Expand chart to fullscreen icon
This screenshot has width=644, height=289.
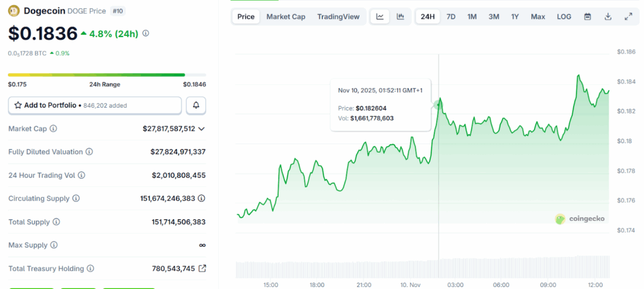[628, 16]
